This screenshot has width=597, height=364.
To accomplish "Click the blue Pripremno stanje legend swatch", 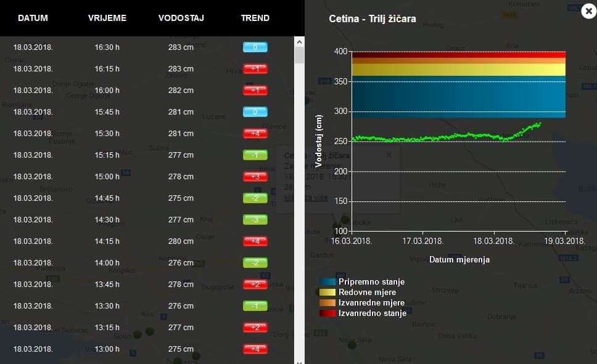I will [327, 282].
